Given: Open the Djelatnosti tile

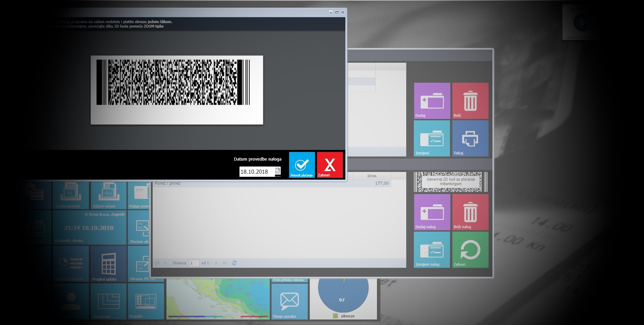Looking at the screenshot, I should pos(108,302).
